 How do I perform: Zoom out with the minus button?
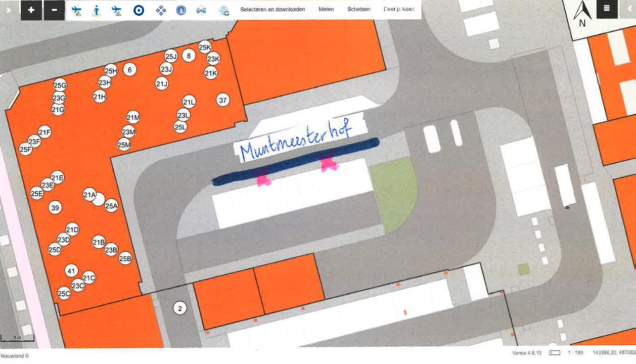coord(54,10)
